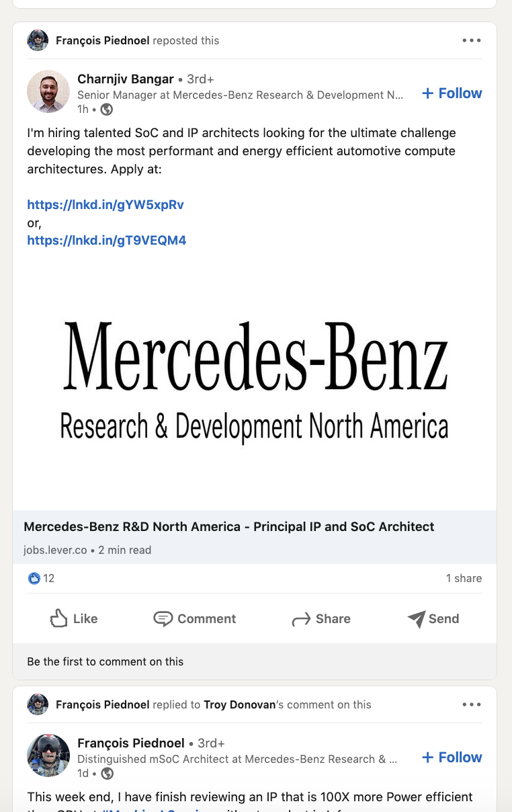
Task: Click Troy Donovan's name link
Action: (240, 704)
